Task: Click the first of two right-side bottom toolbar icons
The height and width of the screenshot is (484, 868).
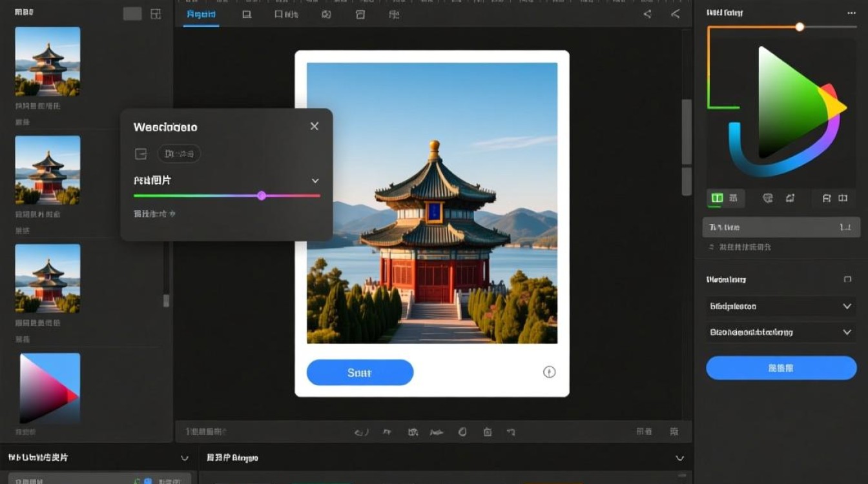Action: pyautogui.click(x=644, y=431)
